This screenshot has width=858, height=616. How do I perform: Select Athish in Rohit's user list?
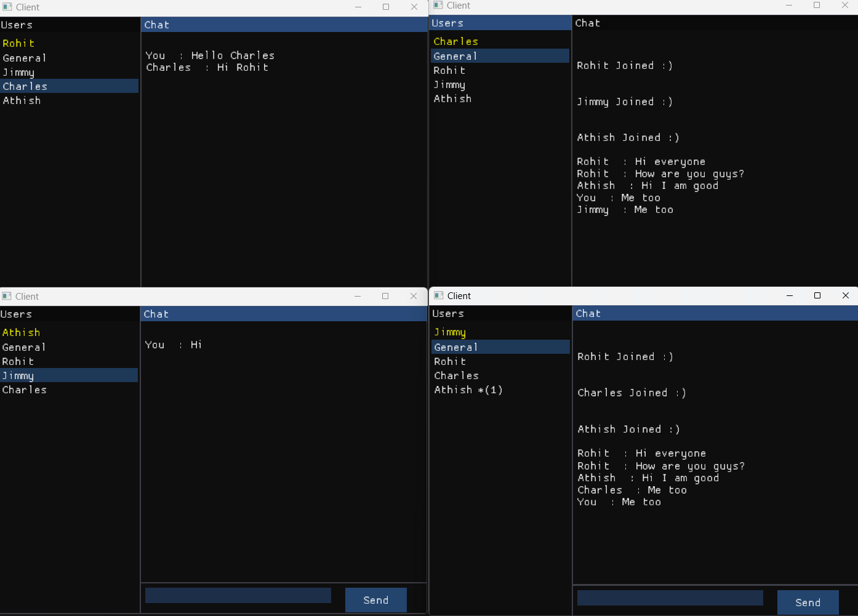point(69,100)
